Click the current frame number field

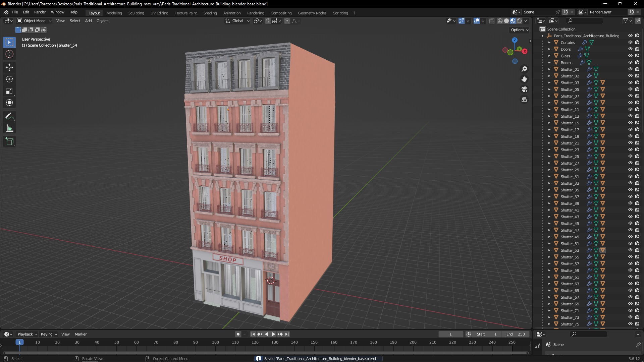[x=450, y=334]
